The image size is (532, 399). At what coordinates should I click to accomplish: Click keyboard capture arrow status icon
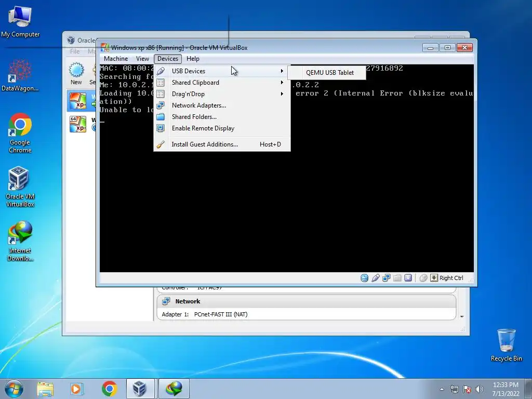(434, 278)
